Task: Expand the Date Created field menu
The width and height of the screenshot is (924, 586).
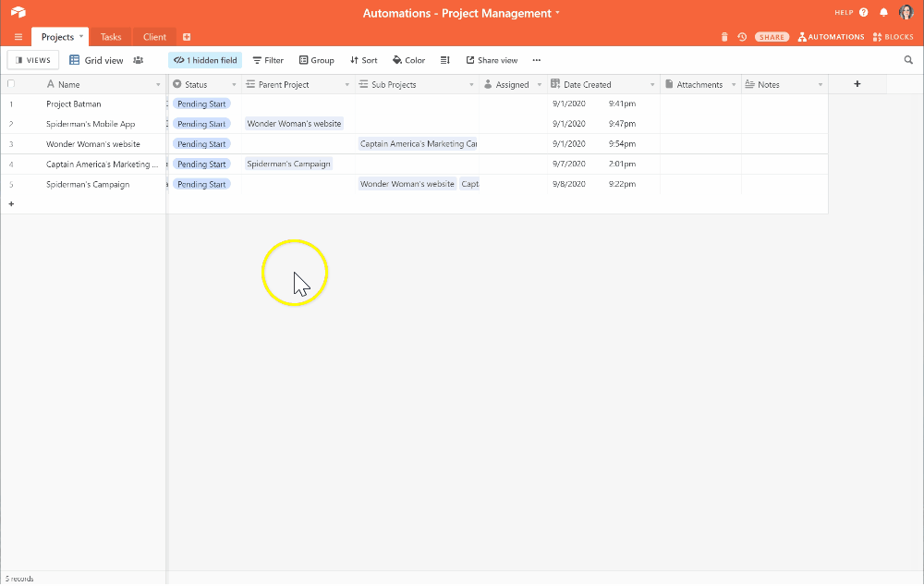Action: 651,83
